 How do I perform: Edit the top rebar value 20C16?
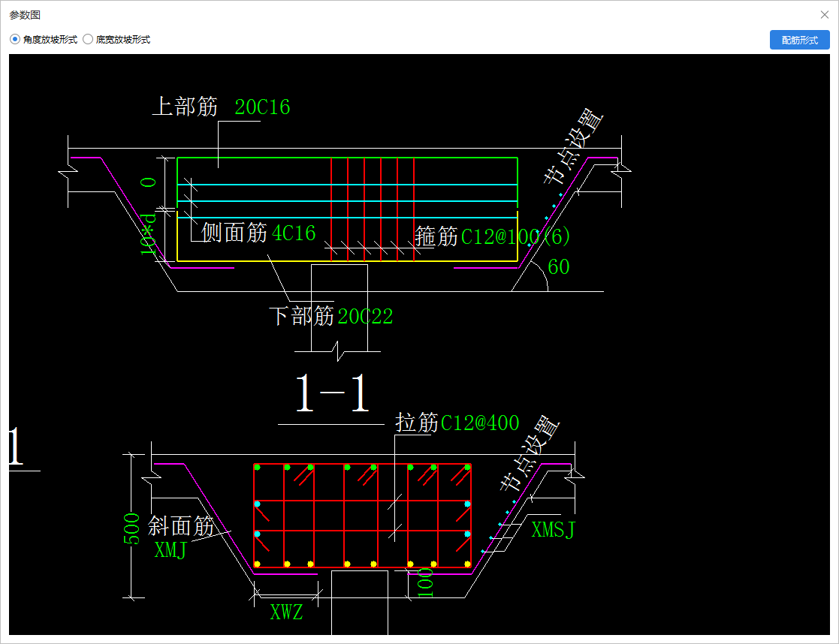coord(262,107)
